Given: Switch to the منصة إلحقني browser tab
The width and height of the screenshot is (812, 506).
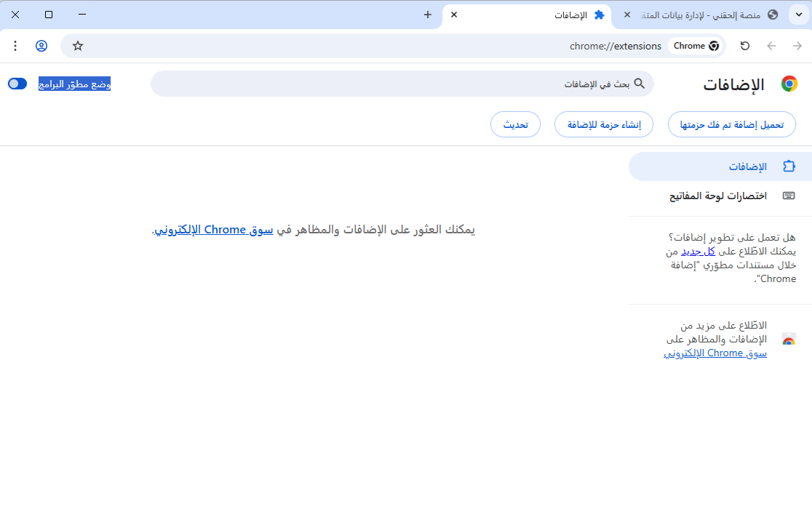Looking at the screenshot, I should click(x=698, y=15).
